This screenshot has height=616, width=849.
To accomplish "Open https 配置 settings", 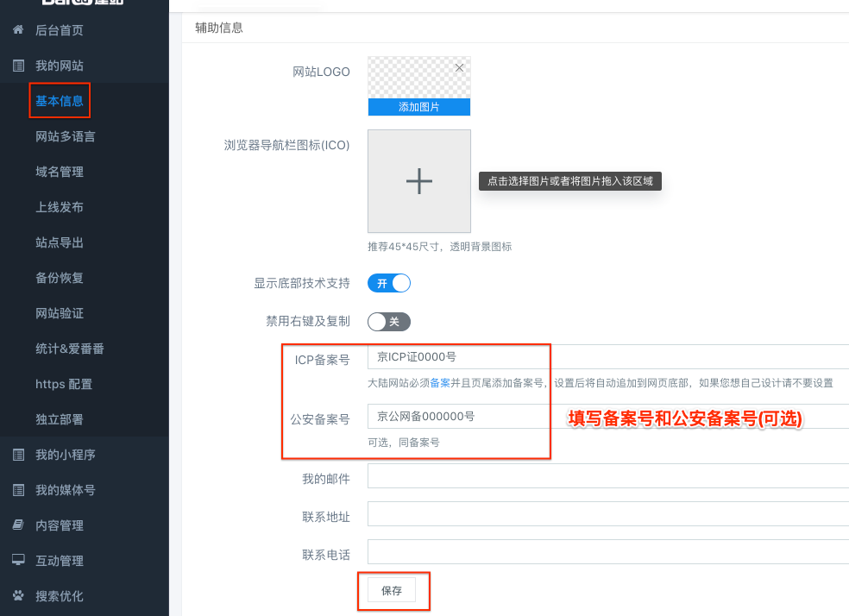I will (x=64, y=384).
